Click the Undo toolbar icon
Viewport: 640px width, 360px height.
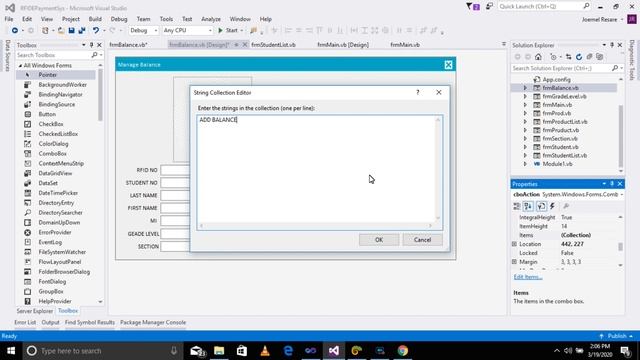point(96,31)
